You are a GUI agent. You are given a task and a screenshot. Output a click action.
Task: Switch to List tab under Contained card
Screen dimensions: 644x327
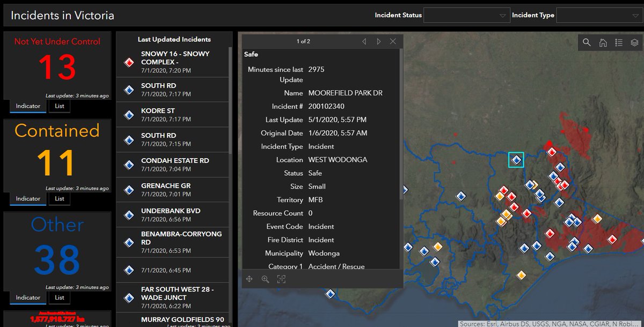(60, 199)
